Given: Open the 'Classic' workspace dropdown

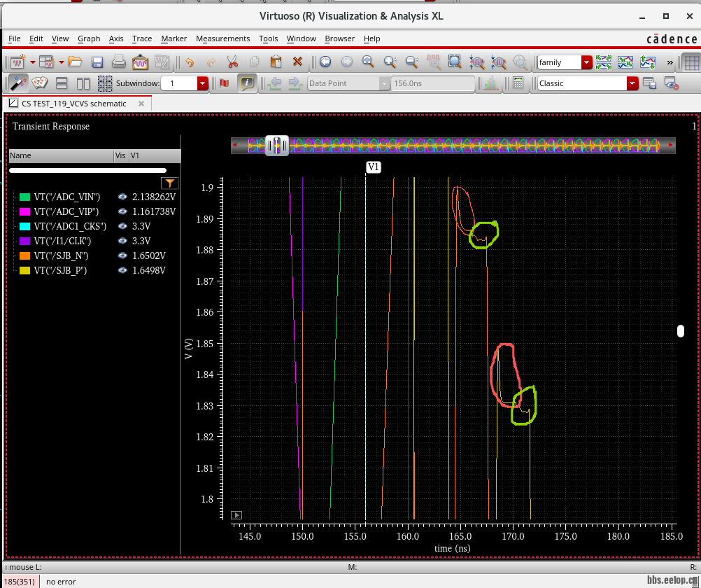Looking at the screenshot, I should [632, 83].
